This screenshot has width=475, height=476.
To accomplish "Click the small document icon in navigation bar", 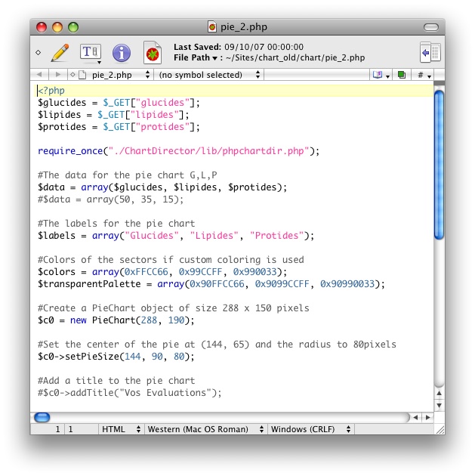I will tap(82, 75).
